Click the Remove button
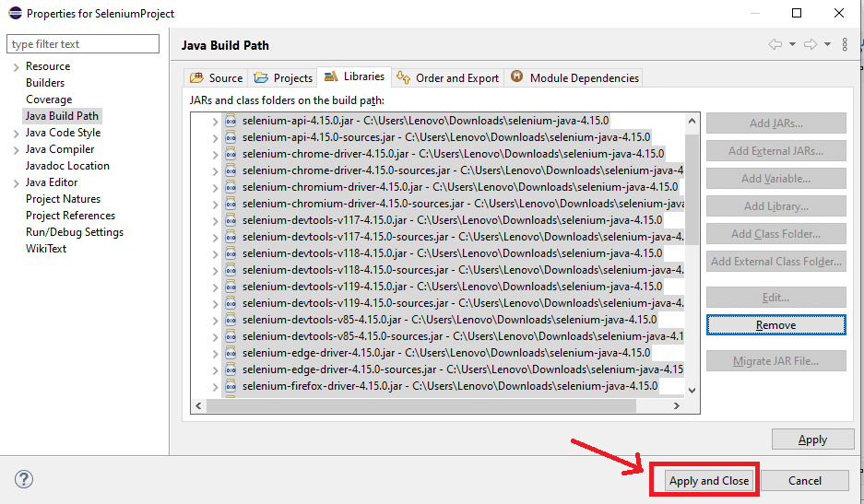 [x=775, y=325]
